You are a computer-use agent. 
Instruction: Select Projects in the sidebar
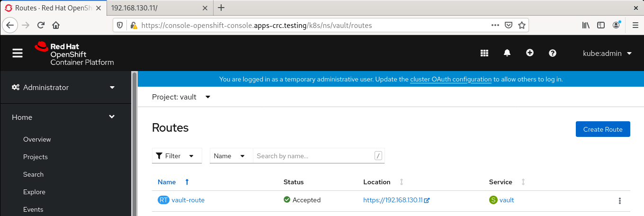click(x=36, y=157)
